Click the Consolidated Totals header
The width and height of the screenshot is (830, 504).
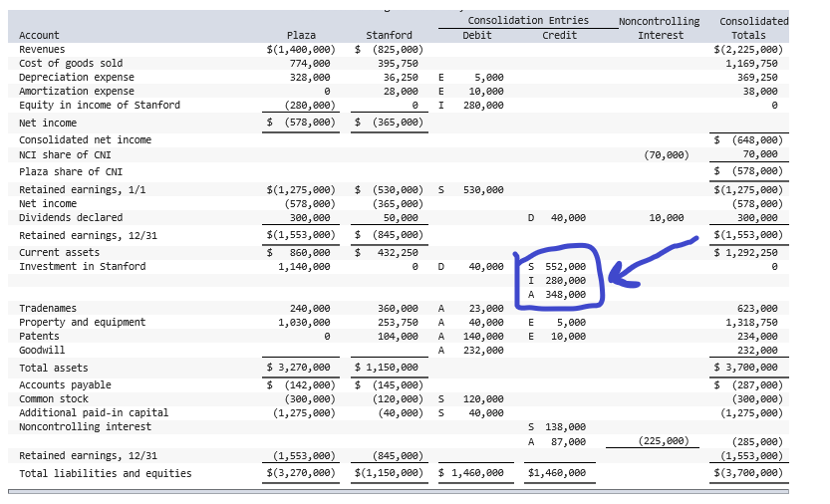pyautogui.click(x=753, y=28)
